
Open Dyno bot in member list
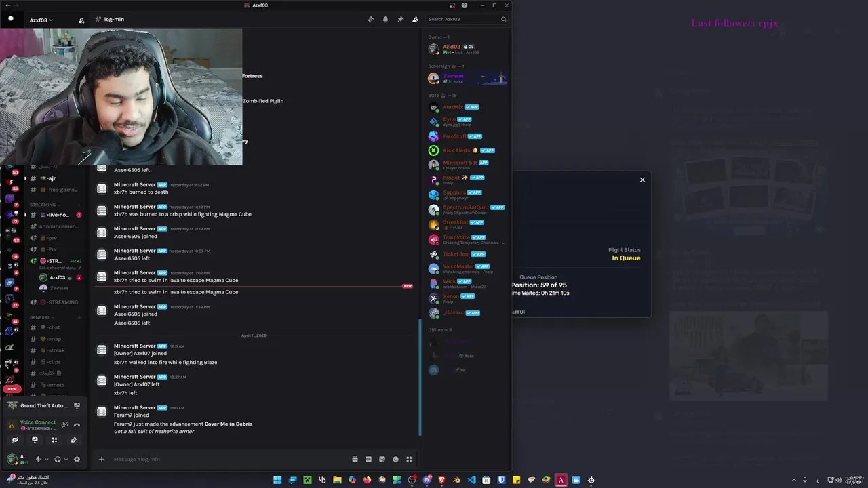point(467,121)
